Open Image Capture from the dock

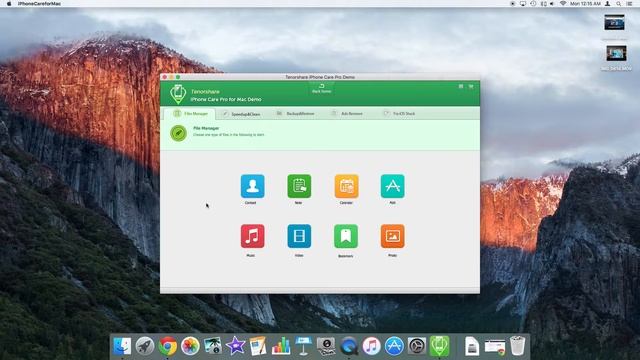click(213, 346)
